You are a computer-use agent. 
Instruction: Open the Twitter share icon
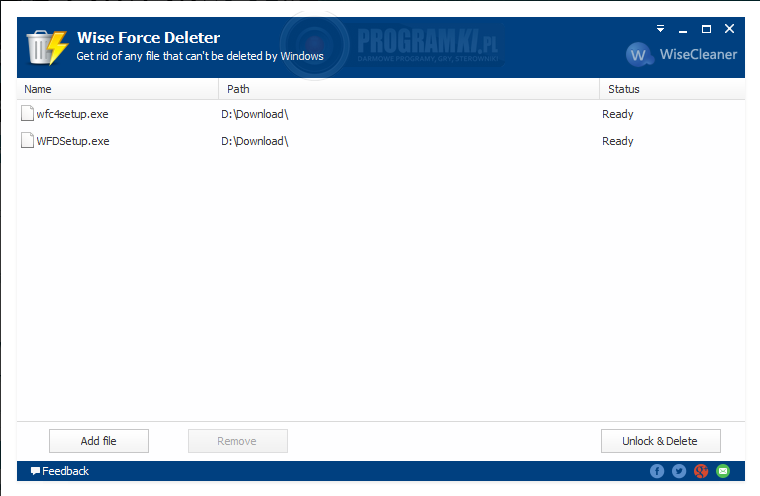[679, 471]
